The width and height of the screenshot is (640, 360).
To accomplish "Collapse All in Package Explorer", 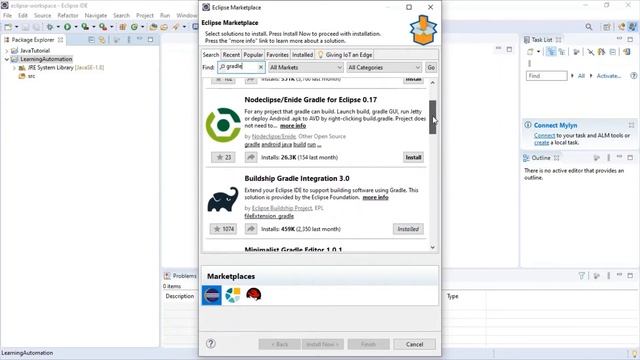I will (91, 40).
